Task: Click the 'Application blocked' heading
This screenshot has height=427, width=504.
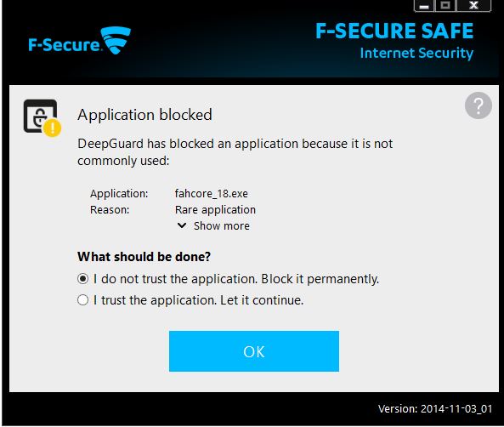Action: [x=145, y=115]
